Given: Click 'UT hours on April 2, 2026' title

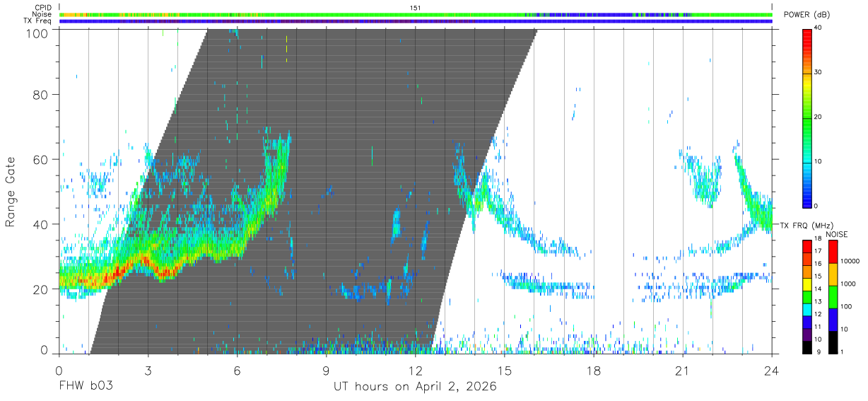Looking at the screenshot, I should 416,387.
